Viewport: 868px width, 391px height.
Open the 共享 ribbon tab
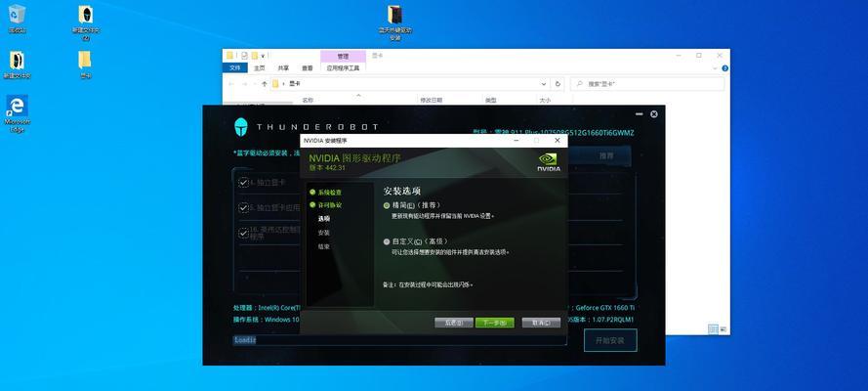283,68
